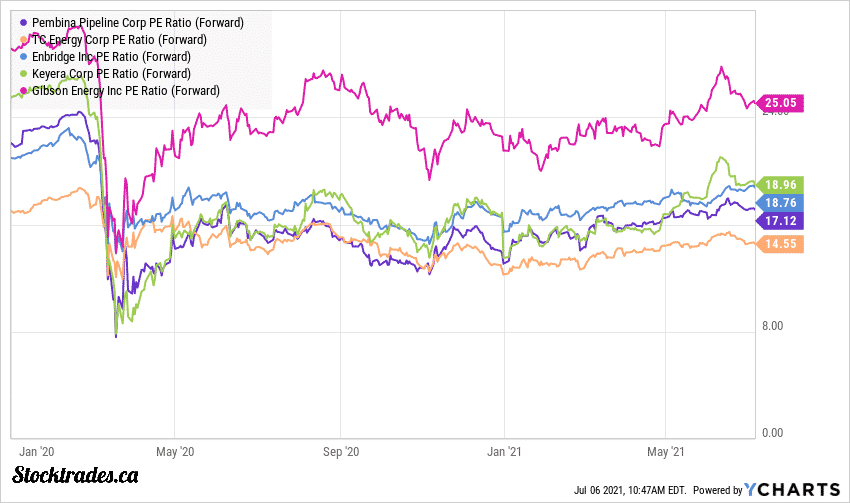850x503 pixels.
Task: Click the pink 25.05 value tag
Action: [781, 102]
